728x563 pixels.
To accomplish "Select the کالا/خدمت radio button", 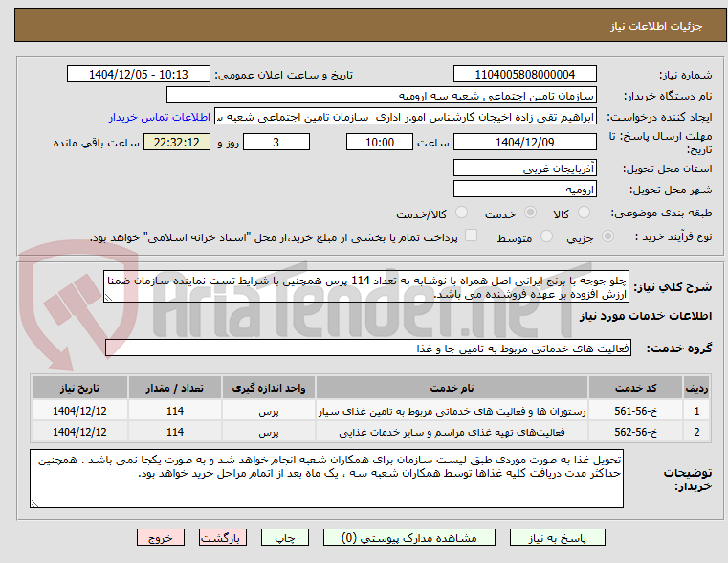I will pyautogui.click(x=461, y=213).
